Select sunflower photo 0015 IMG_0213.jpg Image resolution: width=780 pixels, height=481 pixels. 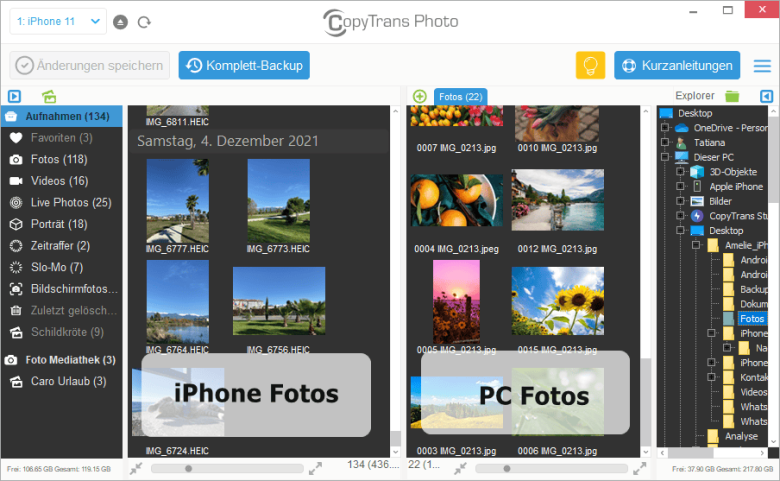558,301
